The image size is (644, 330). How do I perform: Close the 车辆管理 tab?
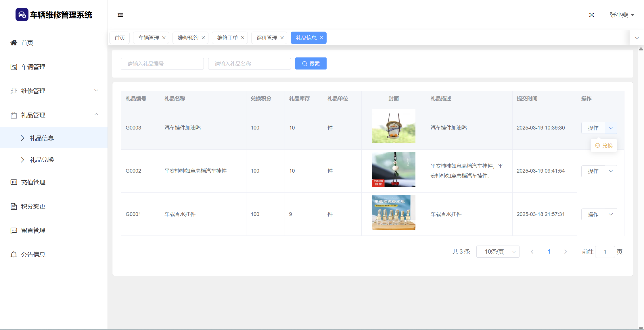(x=164, y=38)
